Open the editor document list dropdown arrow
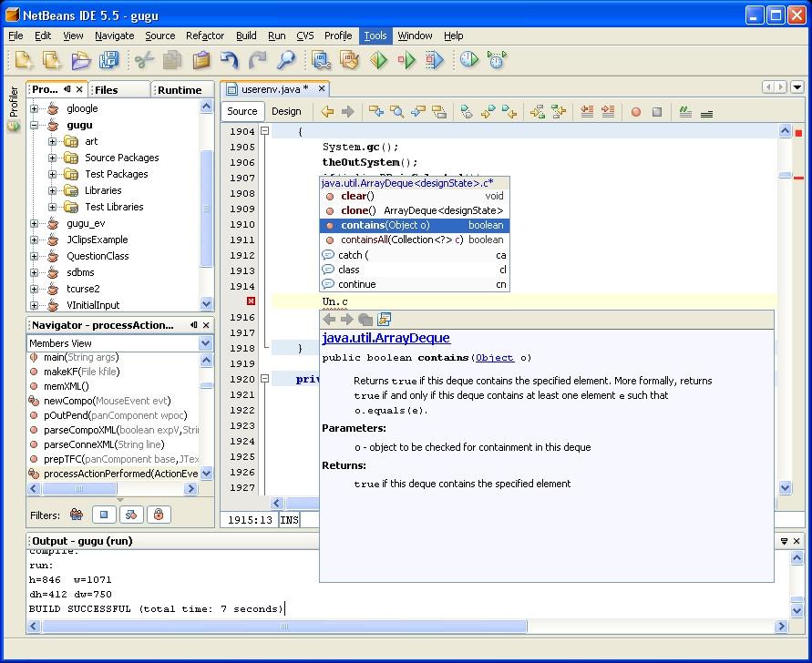The height and width of the screenshot is (663, 812). (797, 87)
